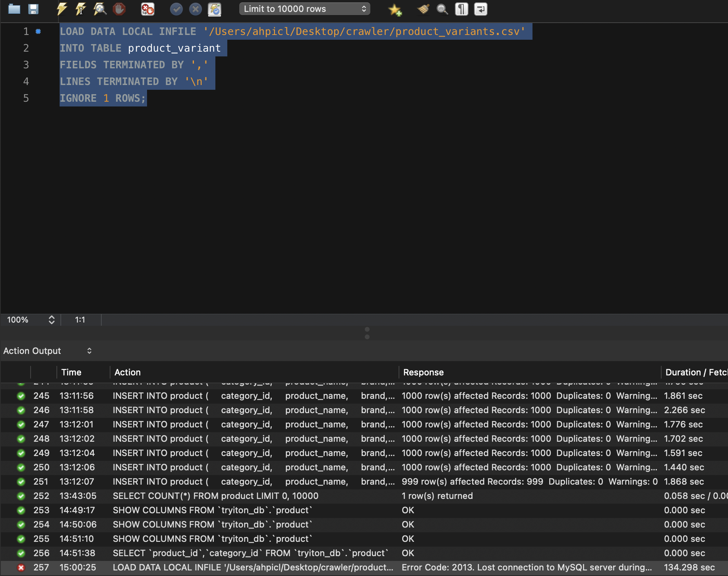Click 'FIELDS TERMINATED BY' on line 3
The width and height of the screenshot is (728, 576).
(x=122, y=65)
